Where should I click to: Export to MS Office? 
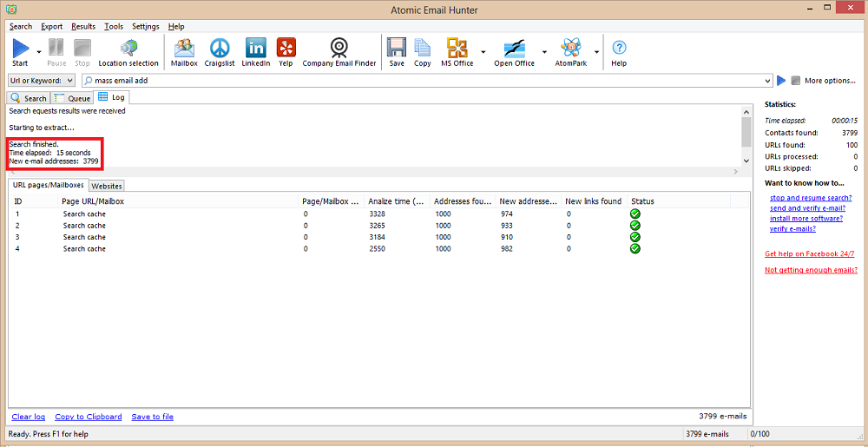coord(457,53)
